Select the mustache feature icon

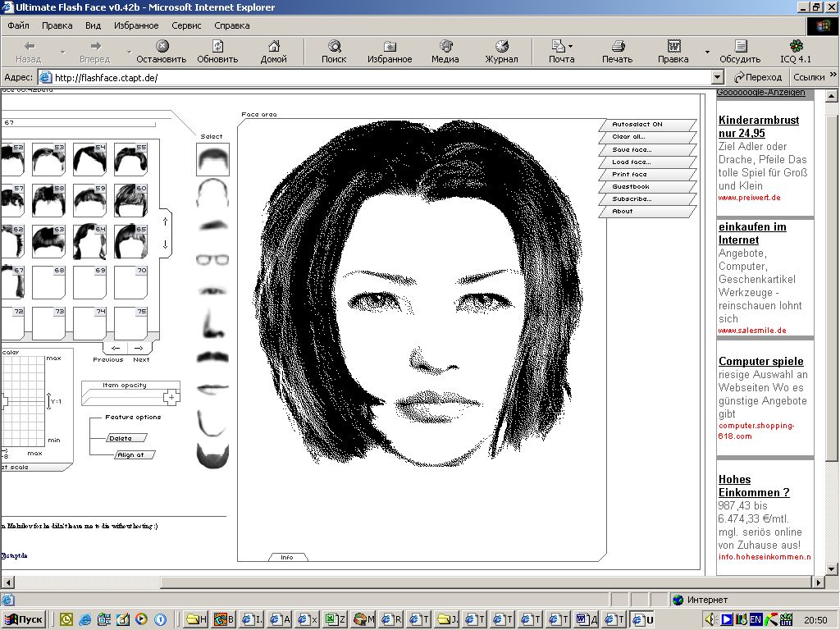point(212,358)
